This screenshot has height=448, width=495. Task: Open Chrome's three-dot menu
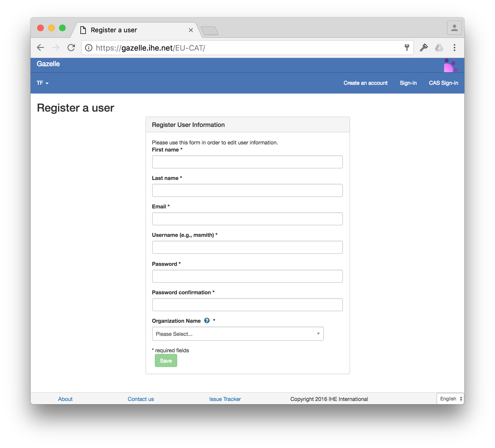[x=455, y=48]
